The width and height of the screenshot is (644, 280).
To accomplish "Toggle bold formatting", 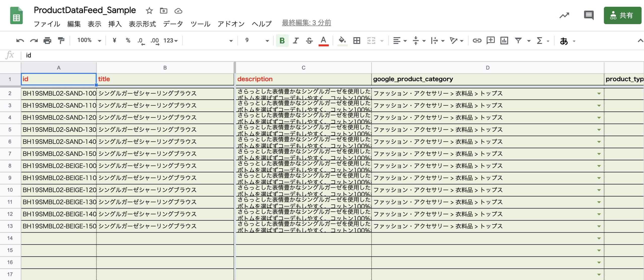I will pos(282,41).
